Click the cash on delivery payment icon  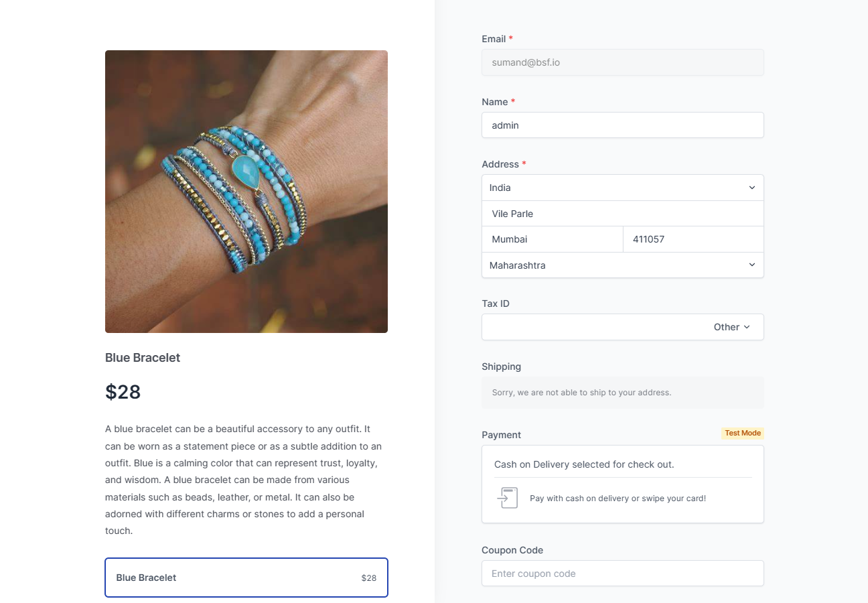[507, 498]
